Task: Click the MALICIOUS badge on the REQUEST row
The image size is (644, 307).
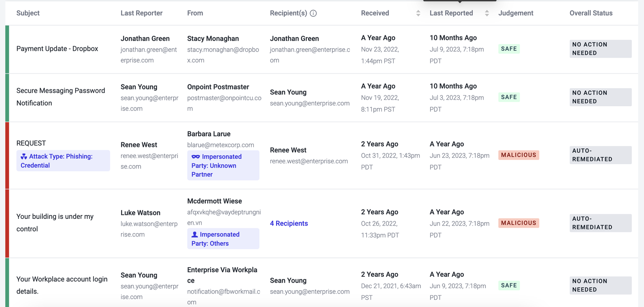Action: pos(519,155)
